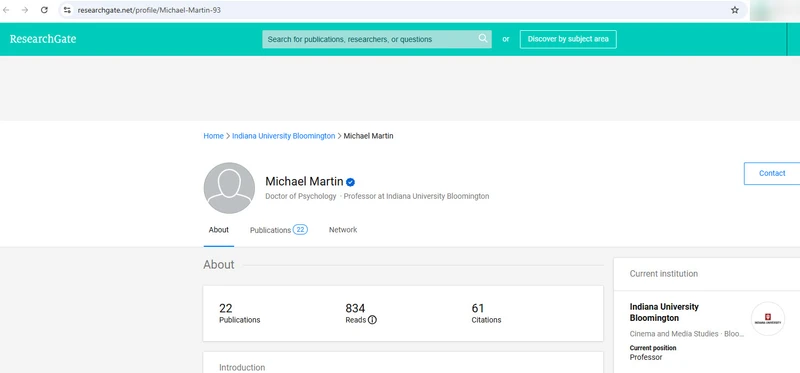Click the Introduction section heading
The height and width of the screenshot is (373, 800).
click(242, 367)
